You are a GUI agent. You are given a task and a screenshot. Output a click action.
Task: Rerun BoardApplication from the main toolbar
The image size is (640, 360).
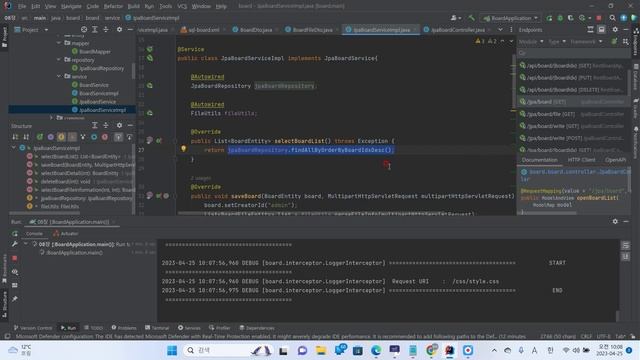pyautogui.click(x=549, y=18)
